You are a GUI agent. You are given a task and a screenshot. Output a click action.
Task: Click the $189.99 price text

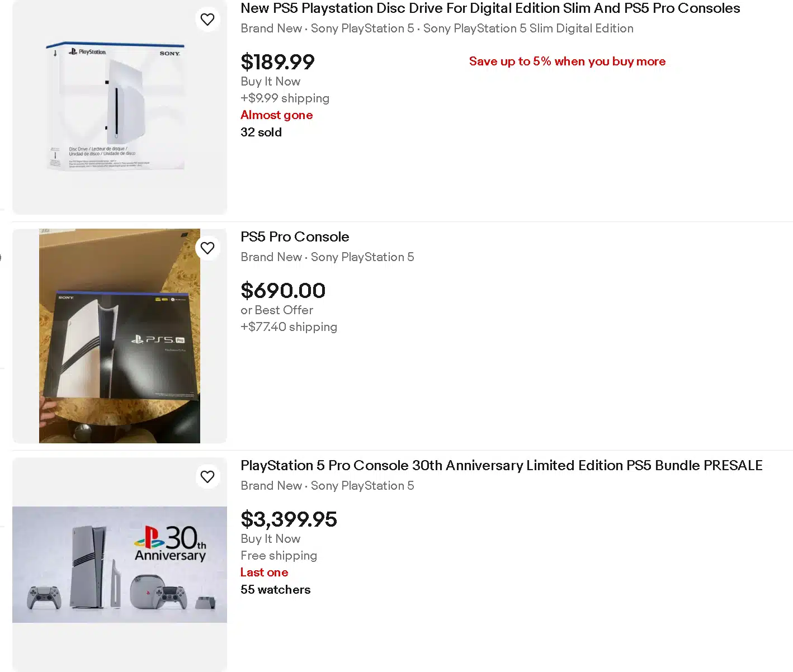tap(277, 62)
